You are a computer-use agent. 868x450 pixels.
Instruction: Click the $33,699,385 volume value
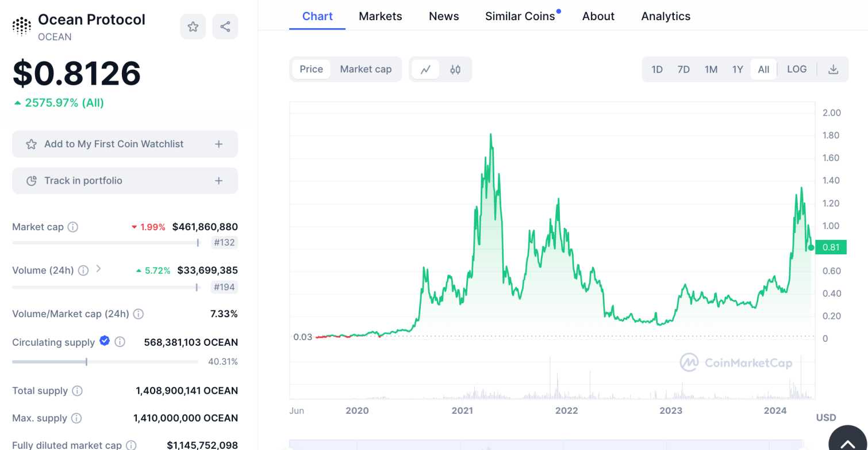click(208, 270)
